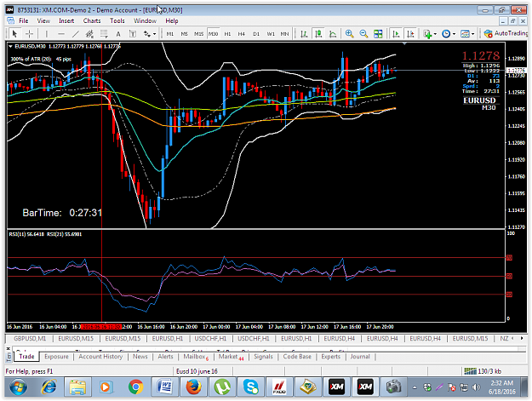This screenshot has height=401, width=532.
Task: Click the periodicity clock icon
Action: point(446,33)
